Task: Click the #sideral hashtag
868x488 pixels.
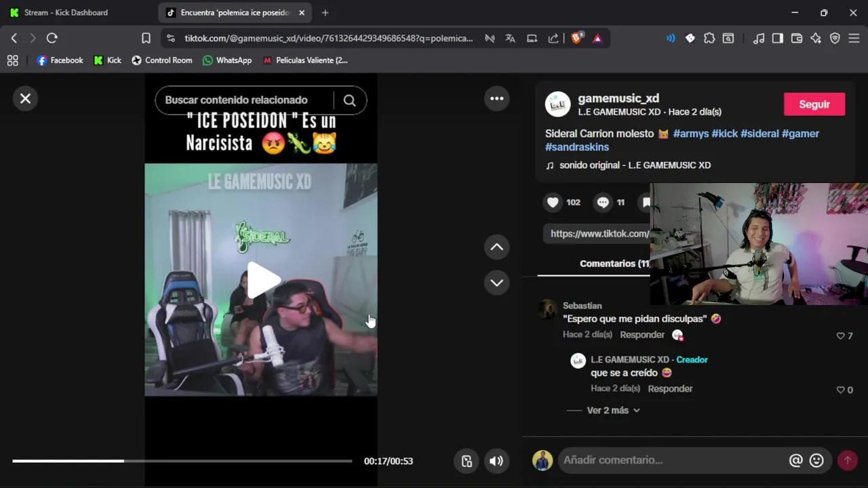Action: (x=759, y=134)
